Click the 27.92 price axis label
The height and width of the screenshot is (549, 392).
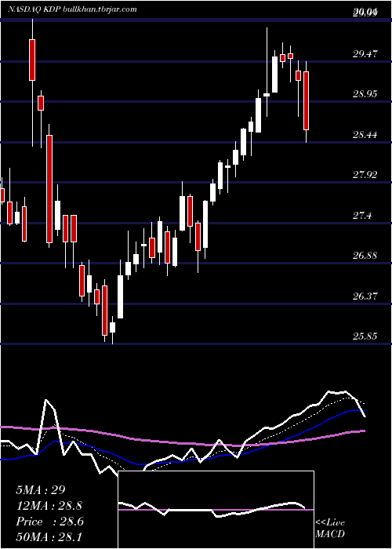click(x=365, y=175)
